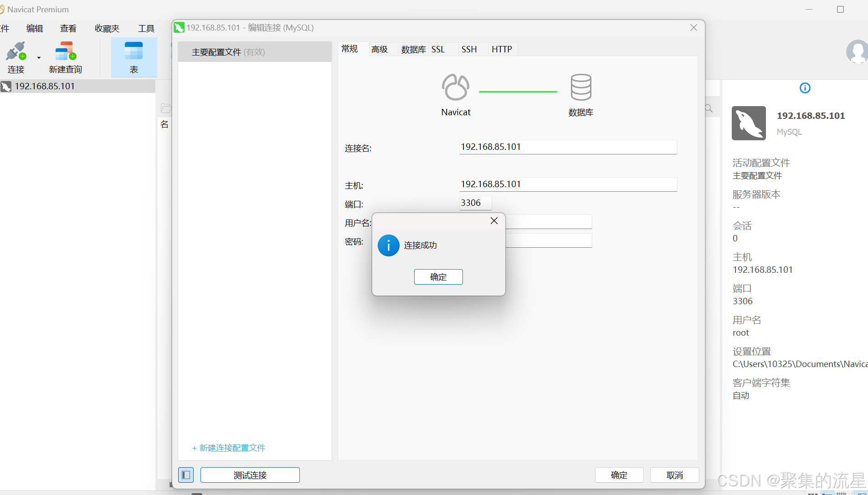Screen dimensions: 868x495
Task: Open the SSH tab
Action: (x=469, y=49)
